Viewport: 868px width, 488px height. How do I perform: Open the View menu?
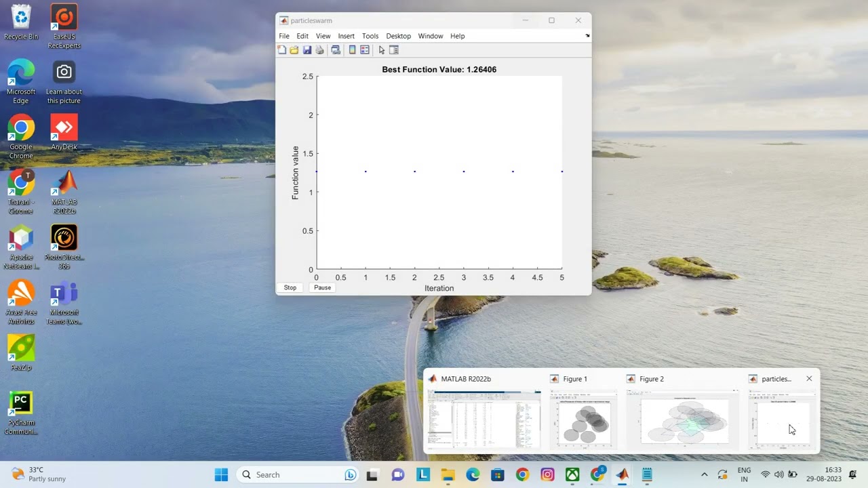click(323, 36)
